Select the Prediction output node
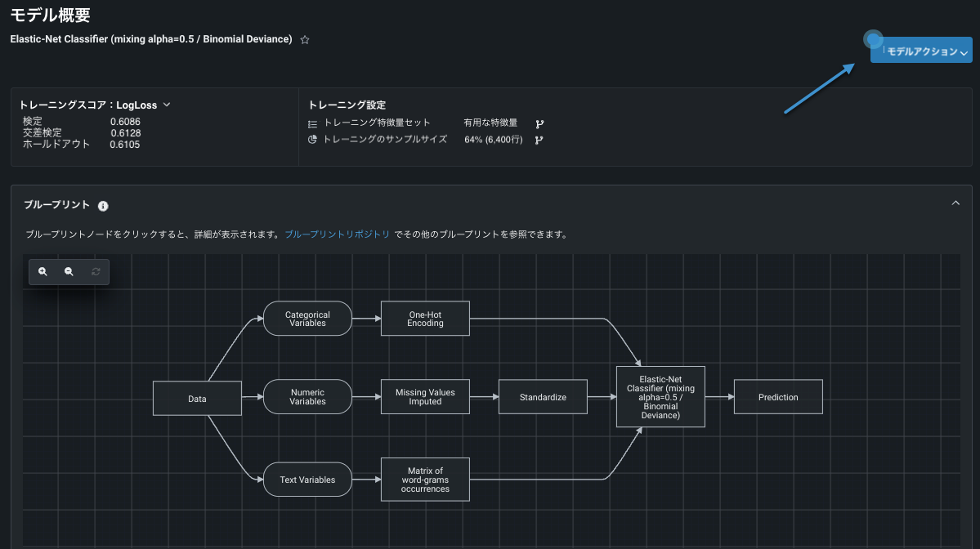This screenshot has height=549, width=980. [778, 397]
